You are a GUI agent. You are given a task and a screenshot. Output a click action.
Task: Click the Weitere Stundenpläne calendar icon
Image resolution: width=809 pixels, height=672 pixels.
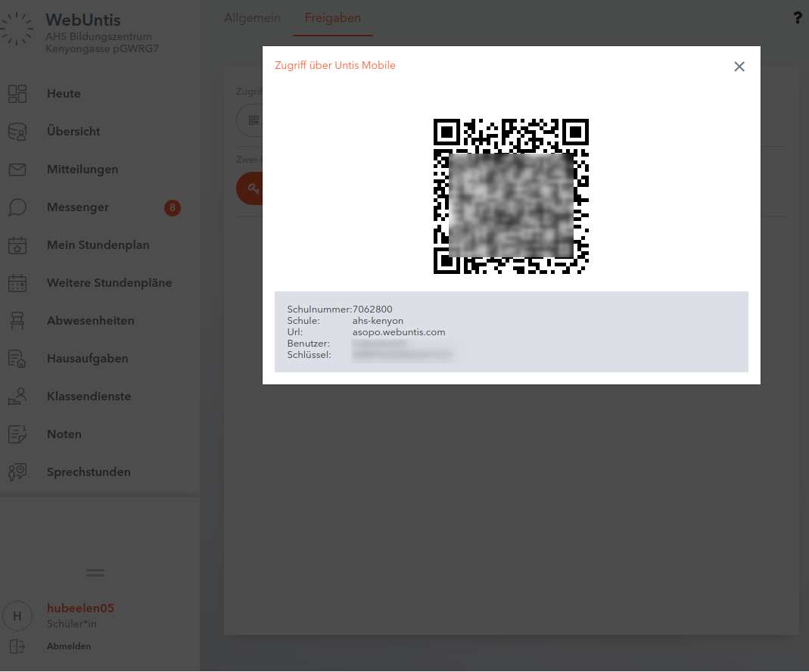(17, 283)
